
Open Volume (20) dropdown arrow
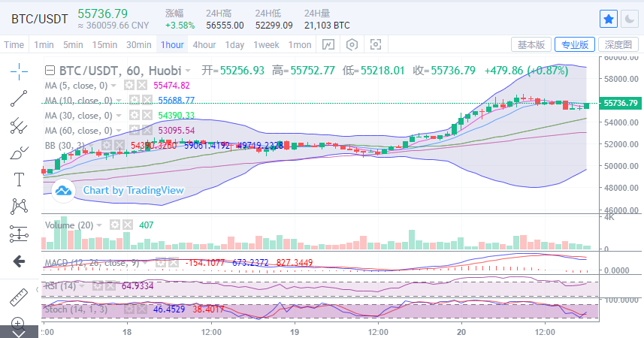(x=99, y=225)
